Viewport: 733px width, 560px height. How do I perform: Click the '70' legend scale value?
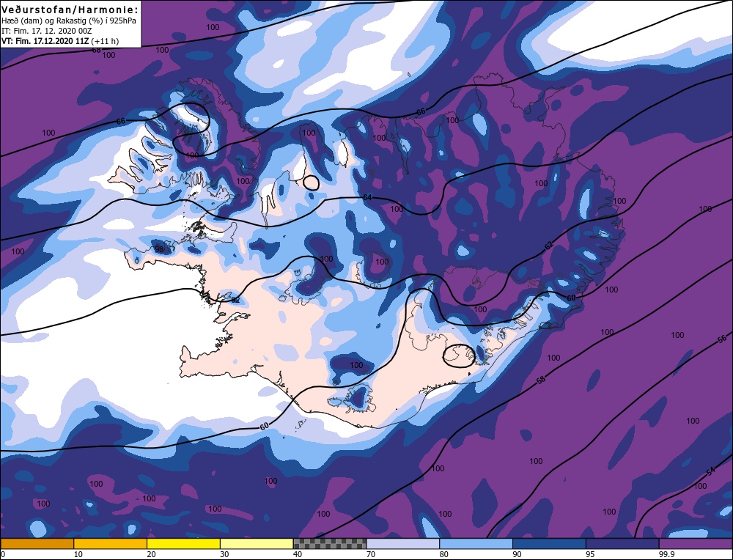coord(371,554)
